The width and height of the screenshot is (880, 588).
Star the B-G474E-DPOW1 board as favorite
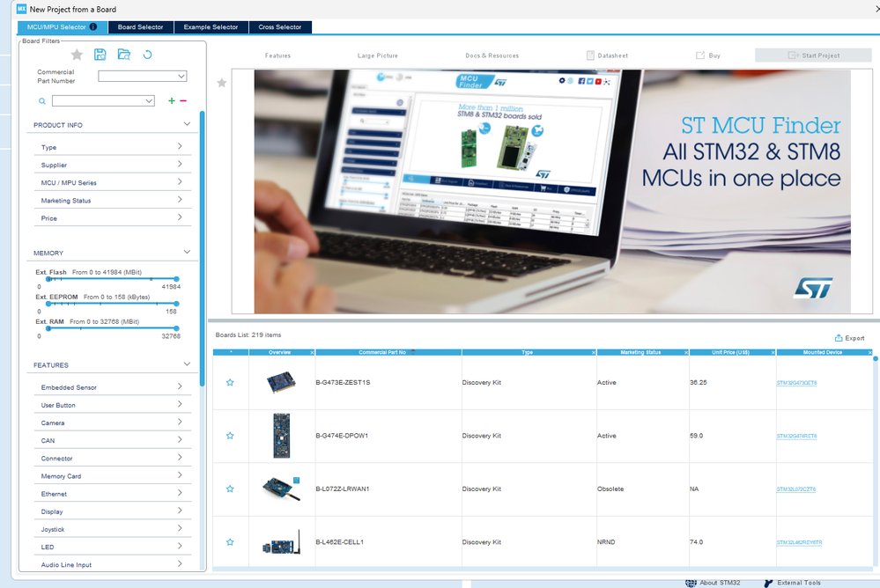point(230,436)
